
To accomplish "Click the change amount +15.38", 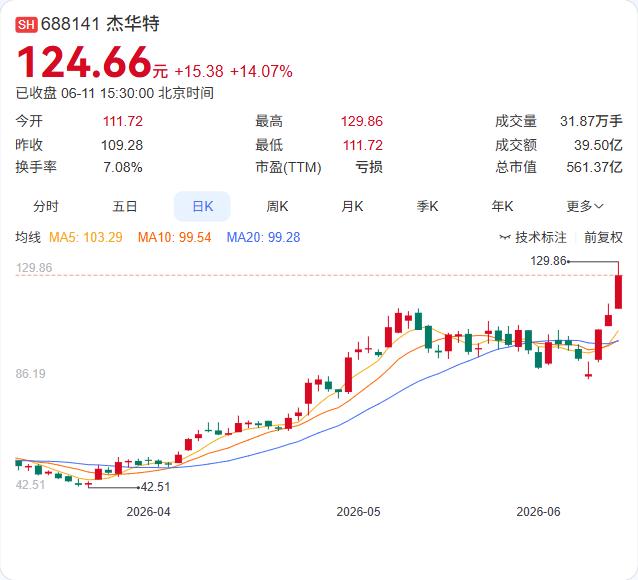I will (199, 72).
